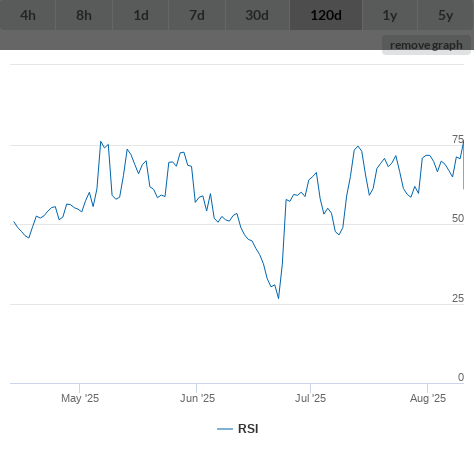Select the 5y range tab
This screenshot has height=455, width=474.
pos(446,15)
